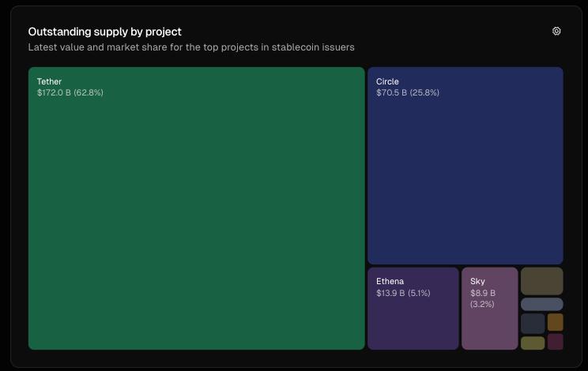Select the small orange-brown tile

click(555, 322)
